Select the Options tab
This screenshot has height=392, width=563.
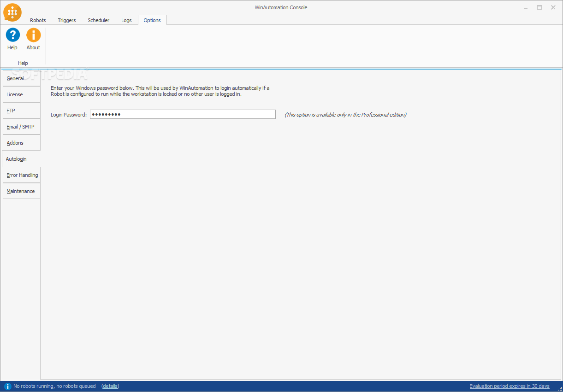(x=152, y=20)
